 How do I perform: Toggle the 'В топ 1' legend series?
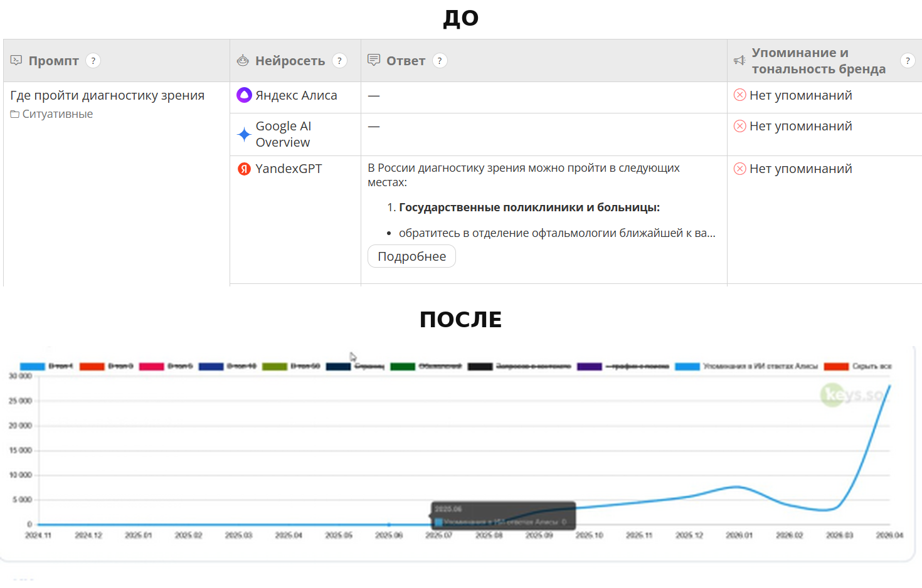point(47,366)
